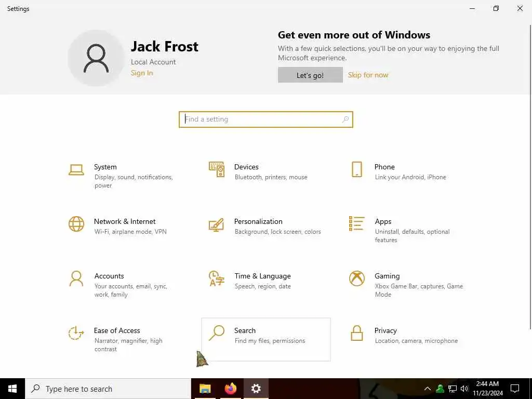Open the volume speaker tray icon

(x=464, y=389)
